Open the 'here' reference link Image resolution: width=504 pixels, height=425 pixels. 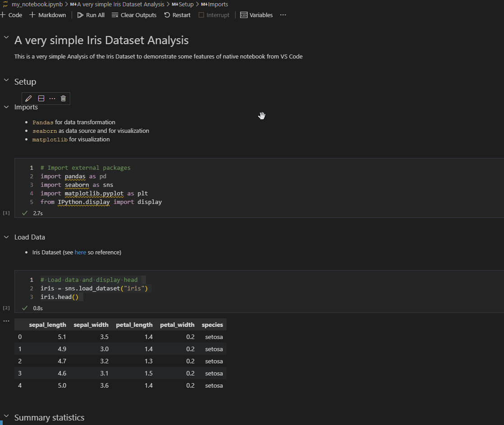[x=80, y=253]
